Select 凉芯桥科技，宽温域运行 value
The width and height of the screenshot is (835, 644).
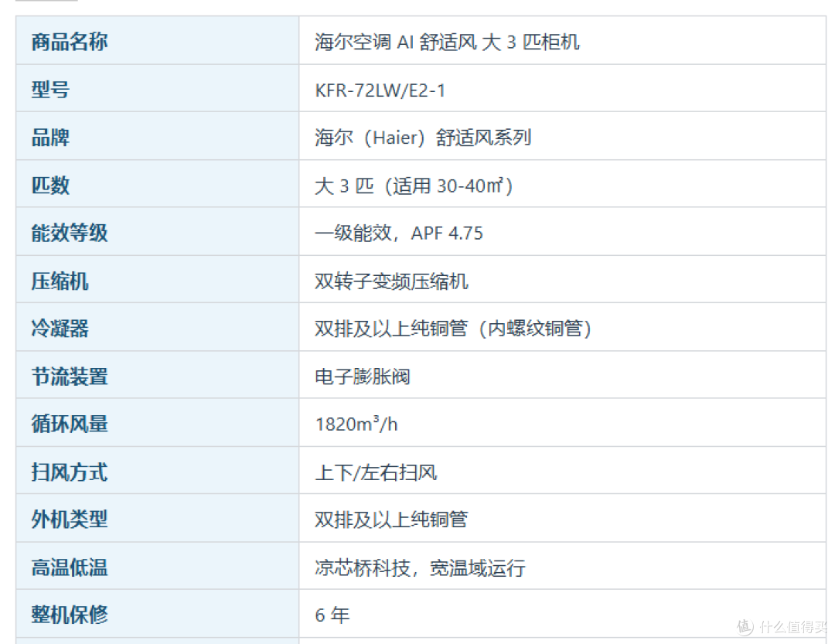pos(420,567)
